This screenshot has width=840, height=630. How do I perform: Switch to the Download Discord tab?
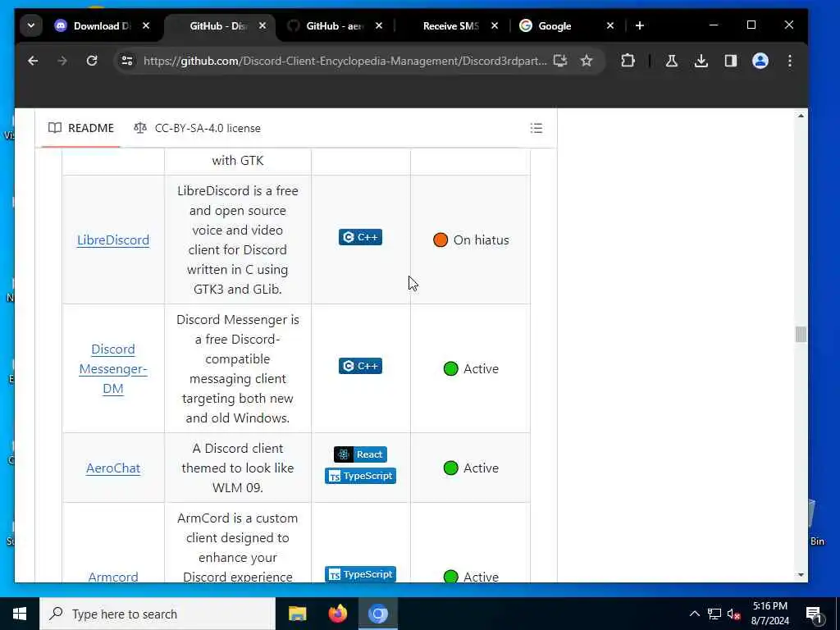point(102,25)
